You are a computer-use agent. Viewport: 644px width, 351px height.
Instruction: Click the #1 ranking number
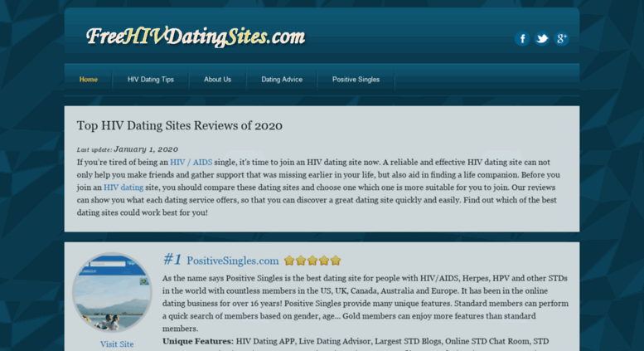[x=172, y=260]
